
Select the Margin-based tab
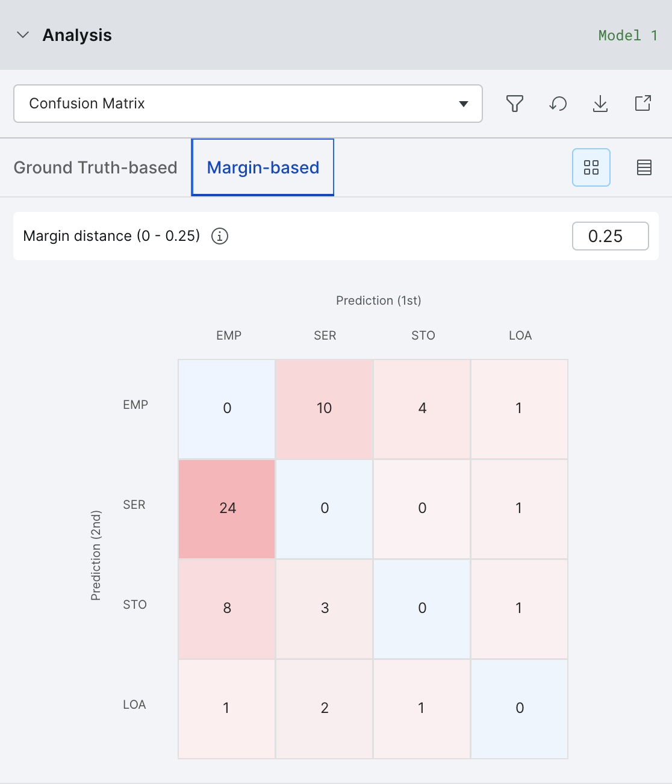tap(263, 167)
